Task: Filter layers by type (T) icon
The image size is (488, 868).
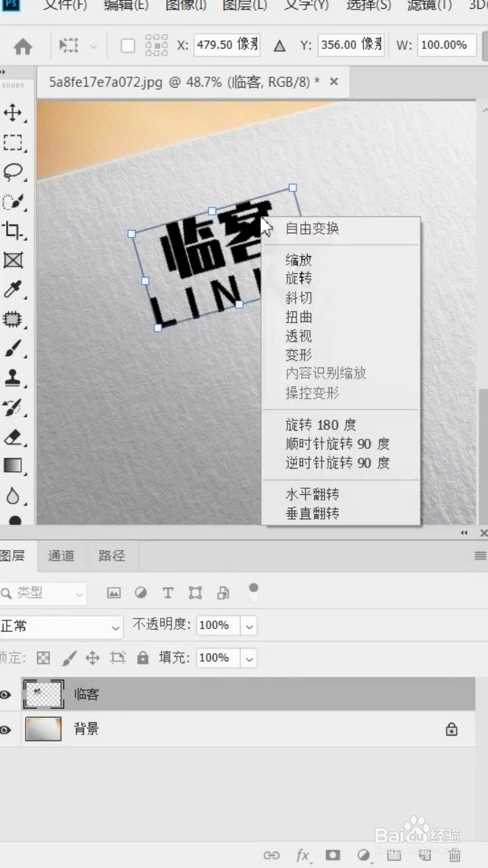Action: click(168, 593)
